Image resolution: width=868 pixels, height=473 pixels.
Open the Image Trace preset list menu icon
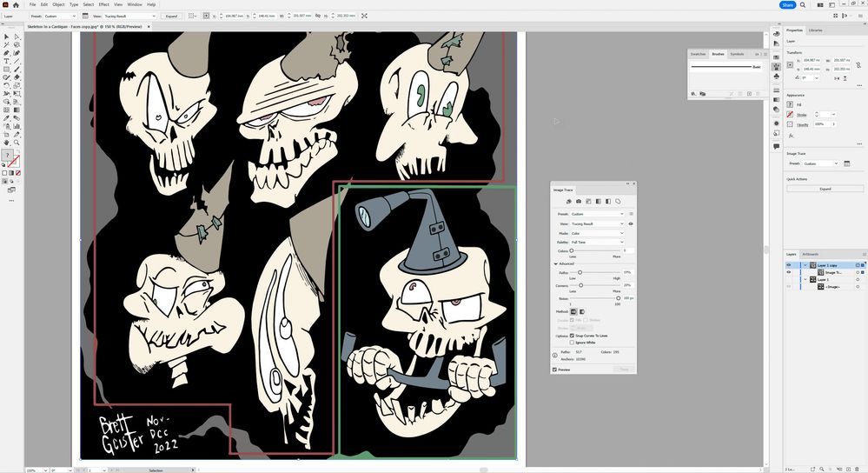(631, 214)
